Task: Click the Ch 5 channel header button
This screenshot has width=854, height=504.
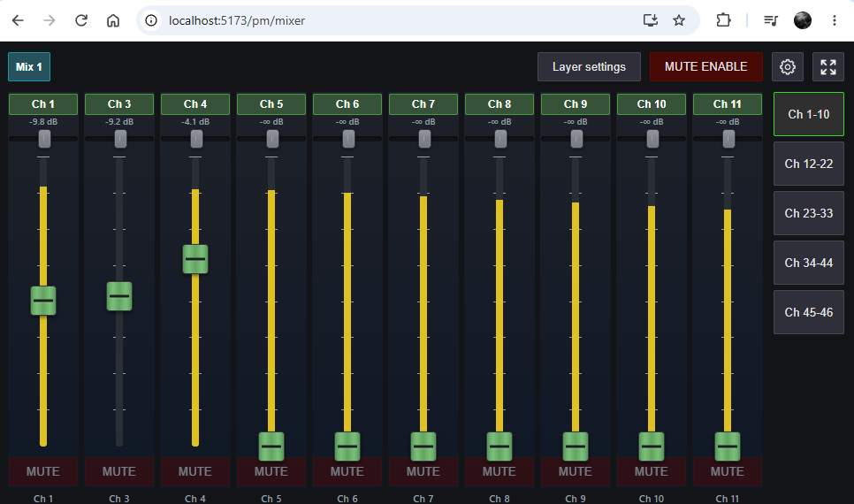Action: [271, 104]
